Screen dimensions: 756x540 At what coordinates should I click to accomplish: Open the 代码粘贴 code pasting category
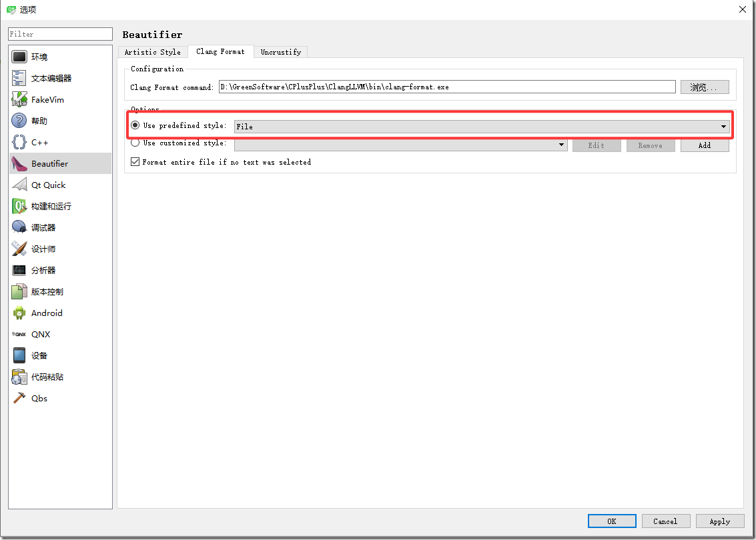(60, 377)
